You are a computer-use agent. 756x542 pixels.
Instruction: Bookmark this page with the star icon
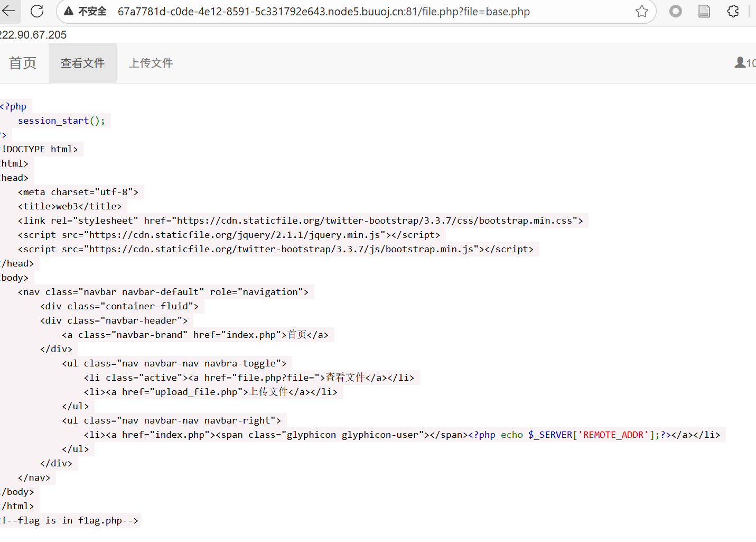pos(642,11)
